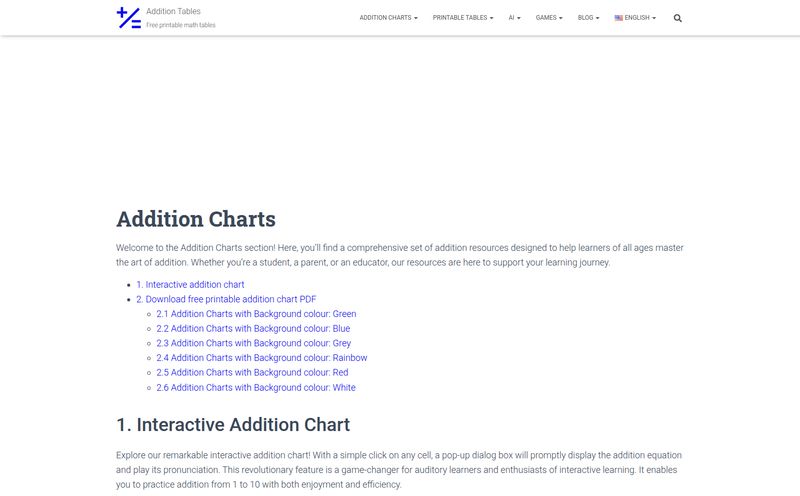Click the US flag language icon

coord(618,18)
